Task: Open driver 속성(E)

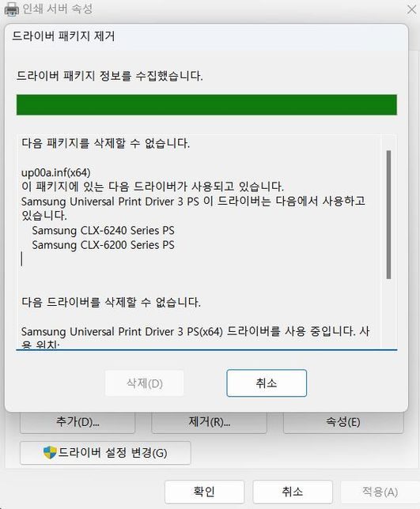Action: pyautogui.click(x=343, y=422)
